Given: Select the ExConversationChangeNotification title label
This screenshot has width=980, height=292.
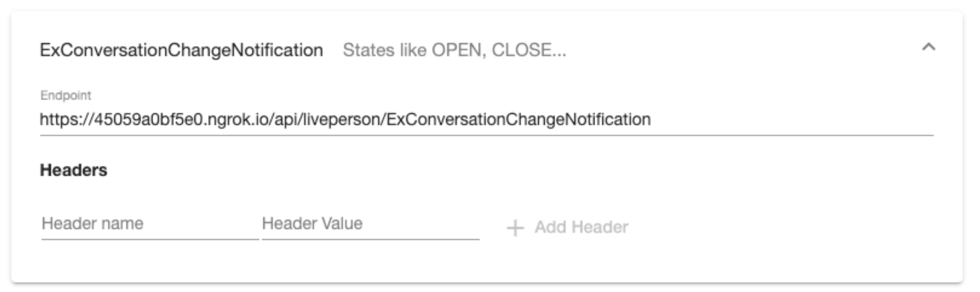Looking at the screenshot, I should point(181,50).
